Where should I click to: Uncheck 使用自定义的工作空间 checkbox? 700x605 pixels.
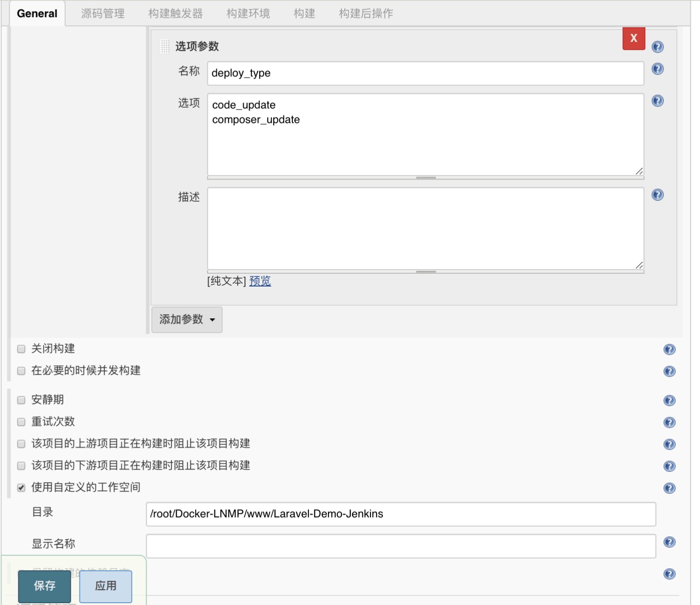coord(21,488)
